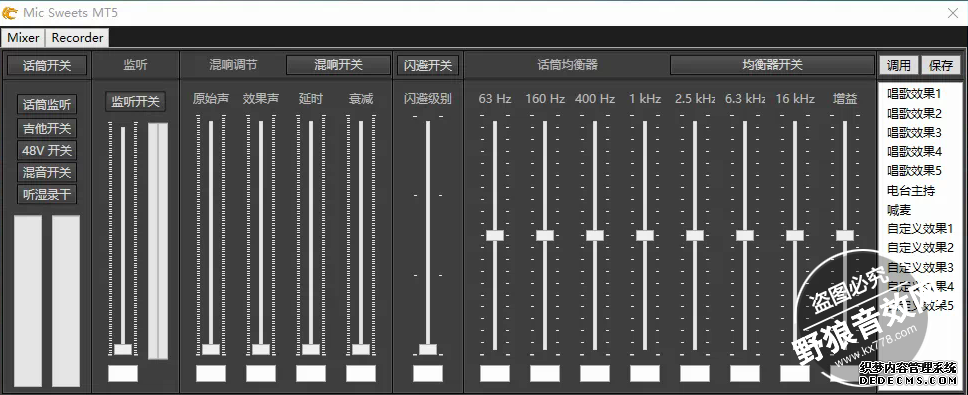Image resolution: width=968 pixels, height=395 pixels.
Task: Click the 2.5 kHz equalizer slider handle
Action: click(x=695, y=235)
